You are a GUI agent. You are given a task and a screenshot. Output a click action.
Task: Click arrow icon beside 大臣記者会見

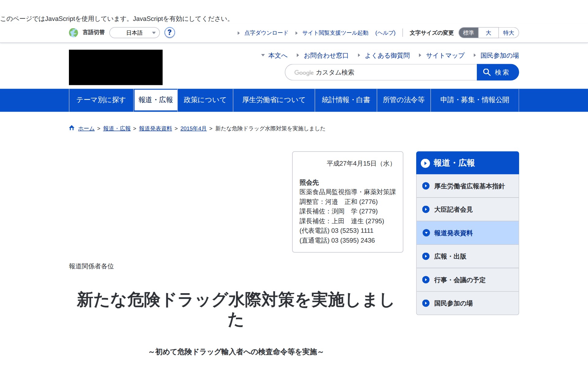tap(426, 209)
